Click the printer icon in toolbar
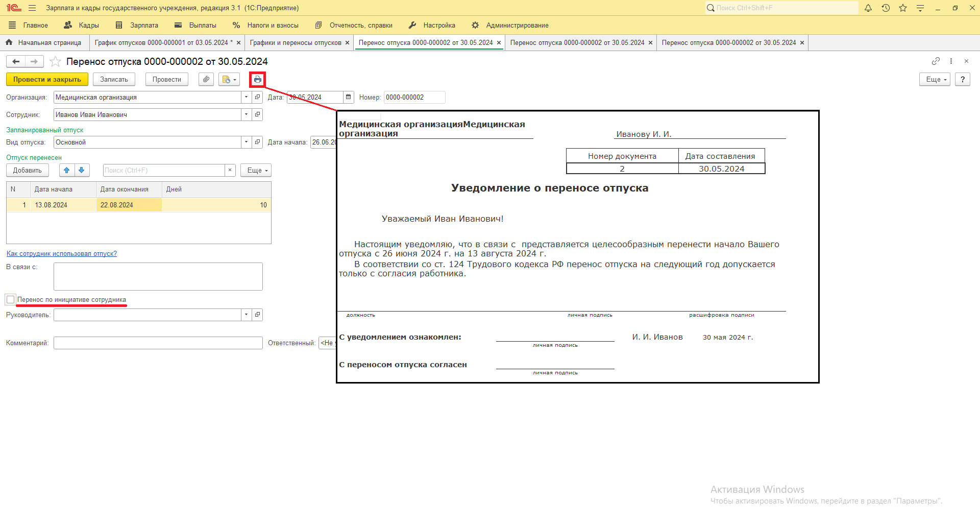The height and width of the screenshot is (525, 980). tap(257, 80)
